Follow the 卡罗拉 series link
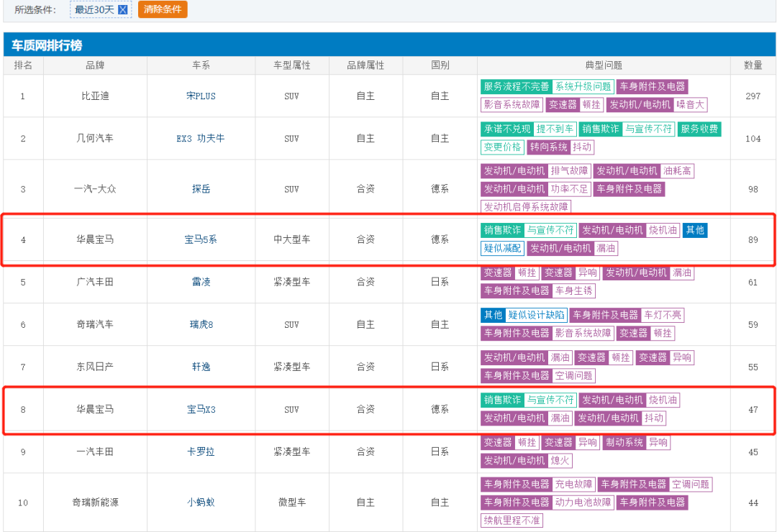This screenshot has width=777, height=532. click(201, 451)
